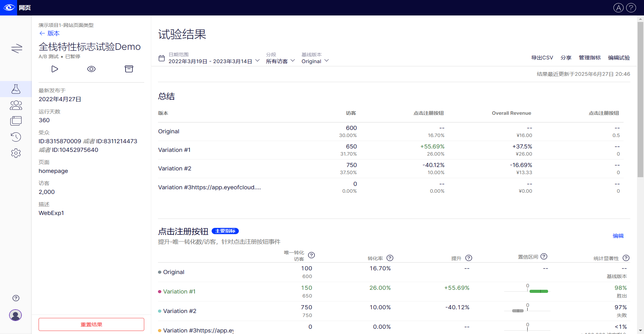
Task: Click the 访客 summary column header
Action: click(x=351, y=113)
